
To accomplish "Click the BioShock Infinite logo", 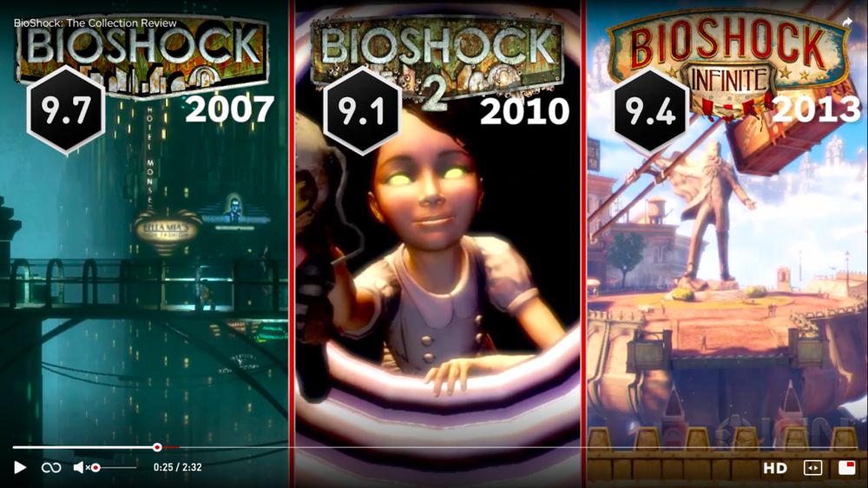I will click(730, 61).
